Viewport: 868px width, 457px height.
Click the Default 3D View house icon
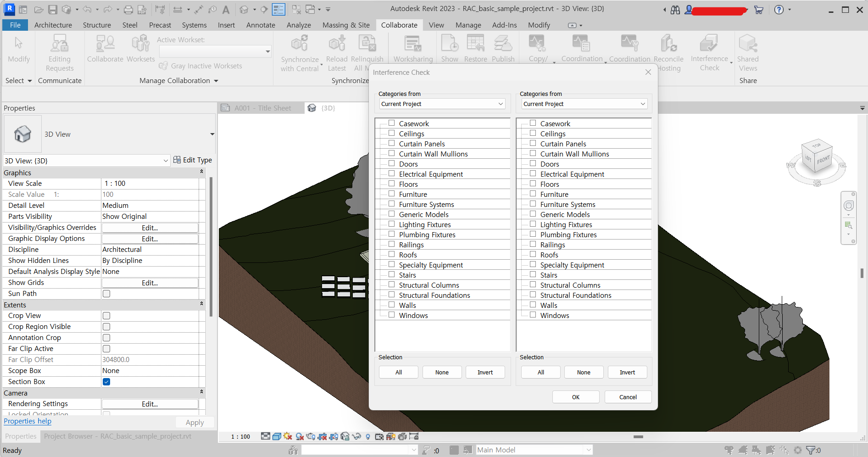click(244, 10)
